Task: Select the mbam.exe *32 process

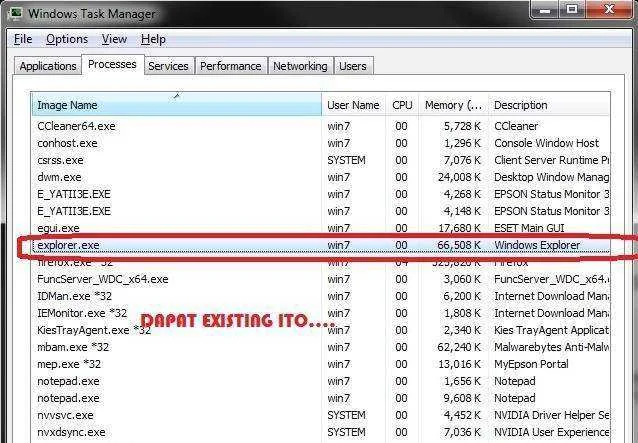Action: (321, 347)
